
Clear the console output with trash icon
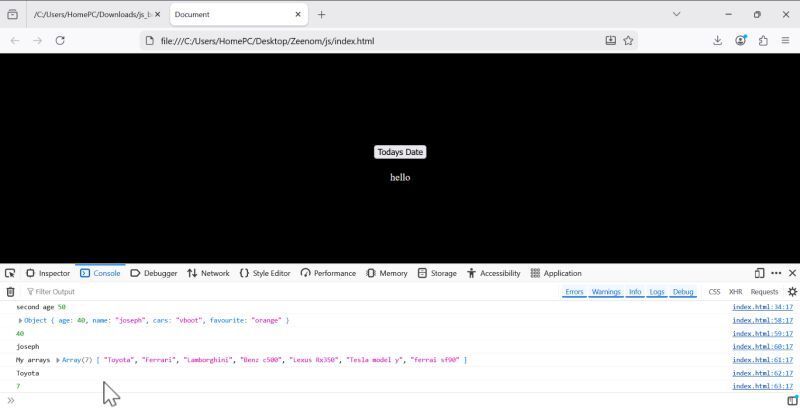coord(10,292)
